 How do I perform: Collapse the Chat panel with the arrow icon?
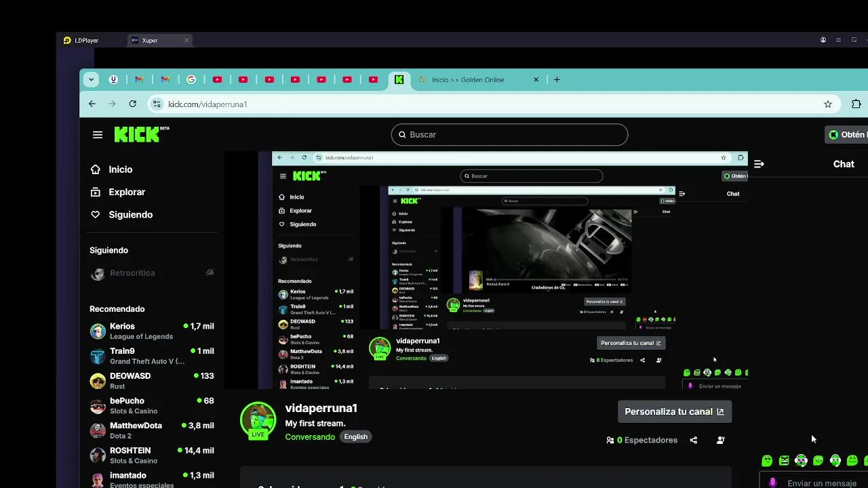coord(759,164)
